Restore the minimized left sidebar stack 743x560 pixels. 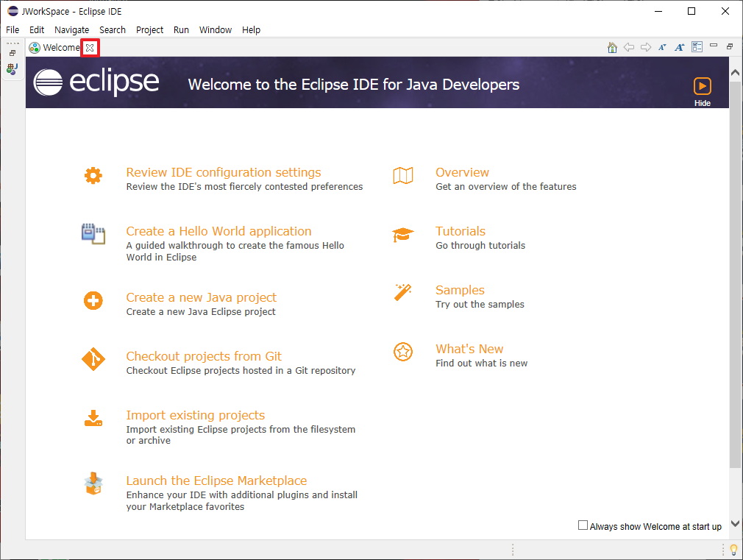point(13,53)
